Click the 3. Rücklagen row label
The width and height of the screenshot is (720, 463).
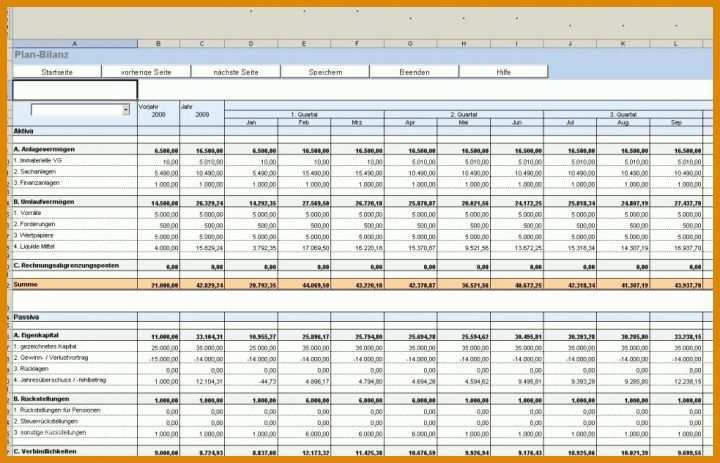click(31, 369)
